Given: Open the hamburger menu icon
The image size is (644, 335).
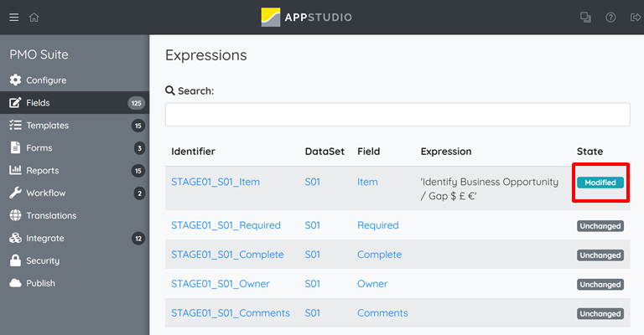Looking at the screenshot, I should [14, 18].
